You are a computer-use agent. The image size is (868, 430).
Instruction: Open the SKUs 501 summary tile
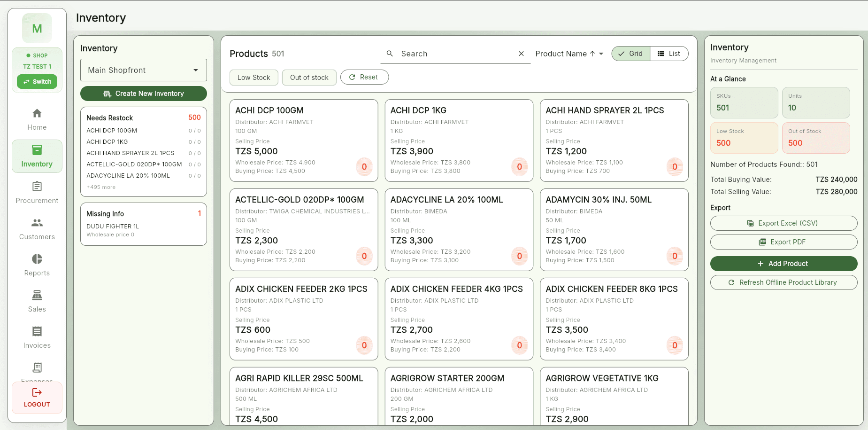744,102
